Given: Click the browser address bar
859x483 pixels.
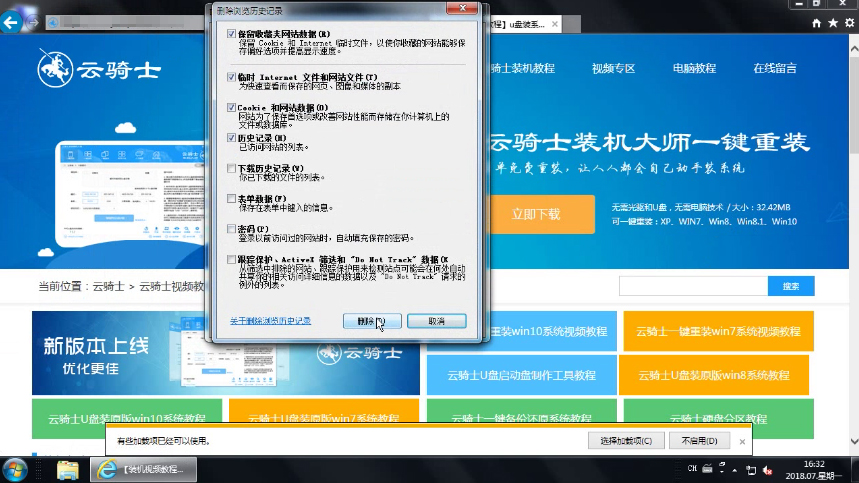Looking at the screenshot, I should pos(126,23).
